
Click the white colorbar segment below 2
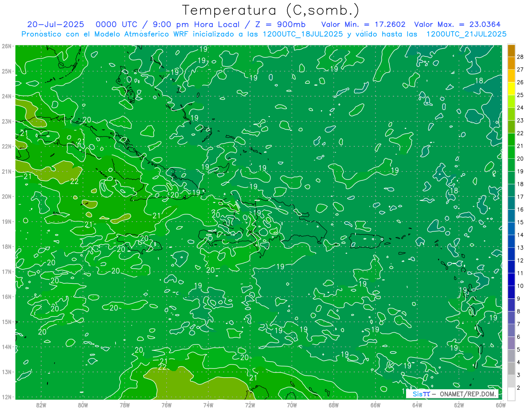511,394
